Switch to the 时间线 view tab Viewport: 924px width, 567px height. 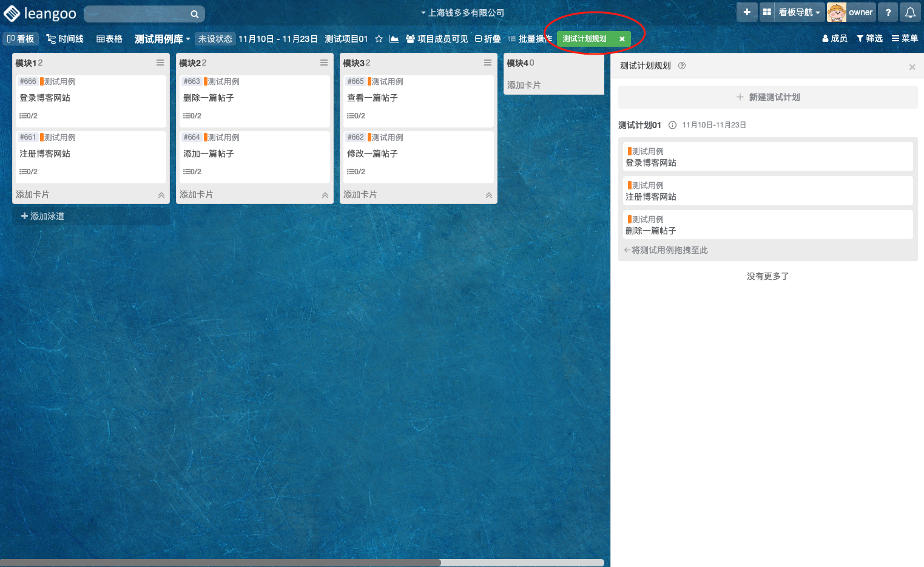pos(65,39)
